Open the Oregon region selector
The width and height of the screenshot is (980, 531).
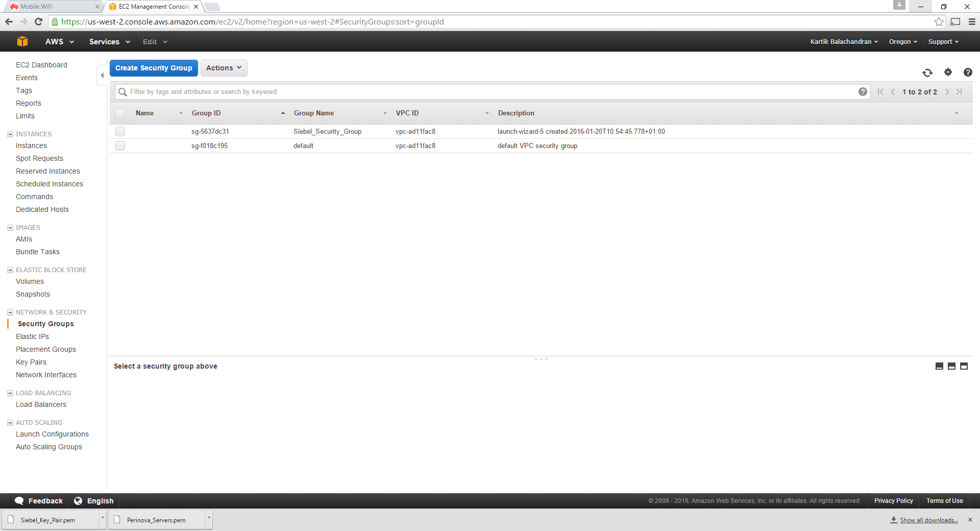tap(903, 41)
